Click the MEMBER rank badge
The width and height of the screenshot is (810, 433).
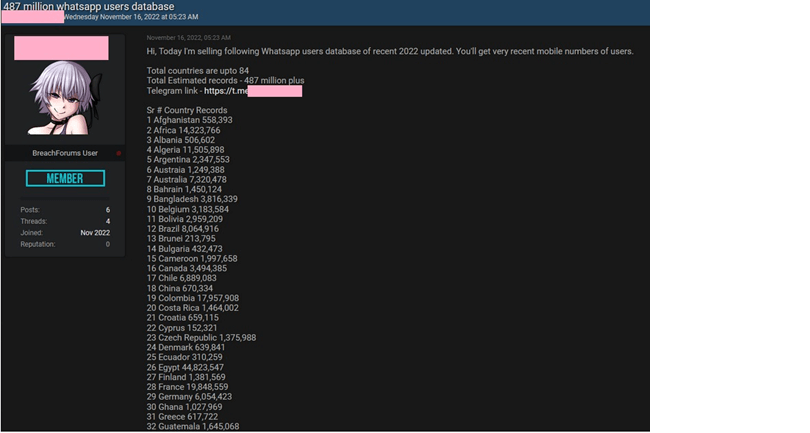click(66, 178)
